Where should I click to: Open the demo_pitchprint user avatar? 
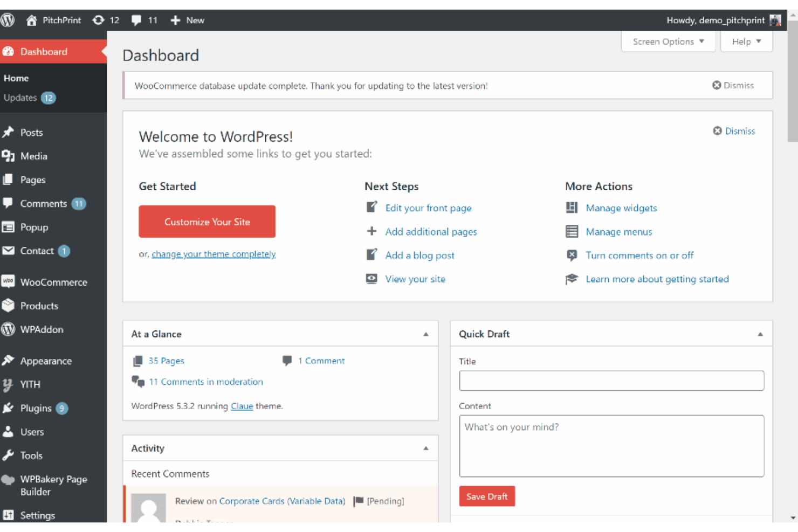[775, 20]
